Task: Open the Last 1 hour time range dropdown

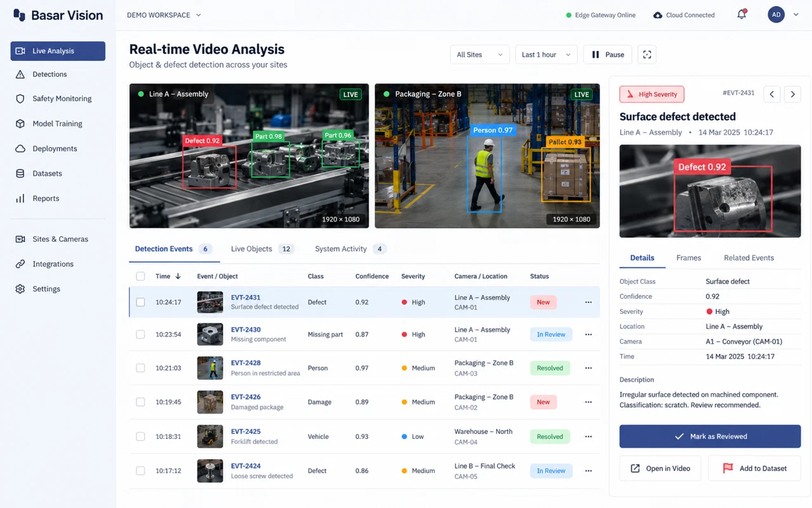Action: pyautogui.click(x=546, y=55)
